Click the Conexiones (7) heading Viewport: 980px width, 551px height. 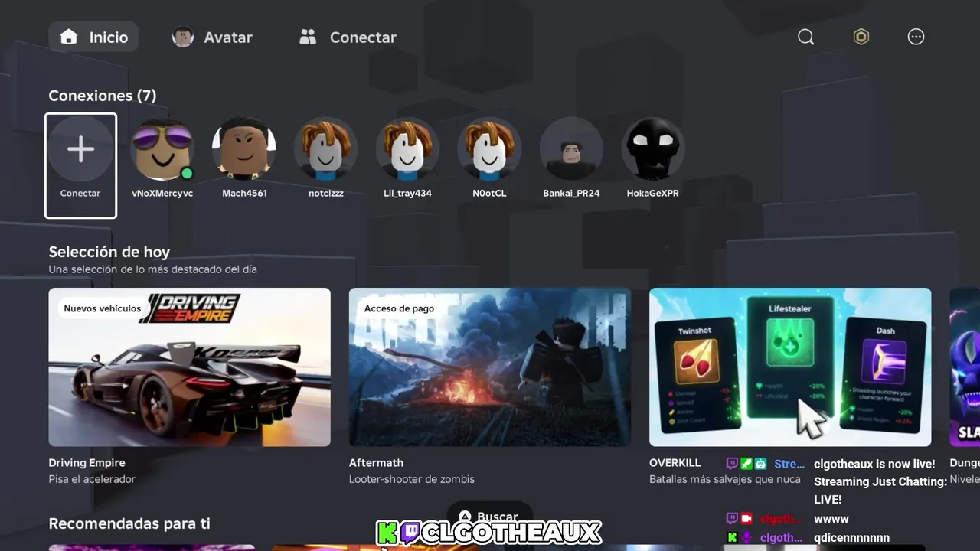(103, 96)
